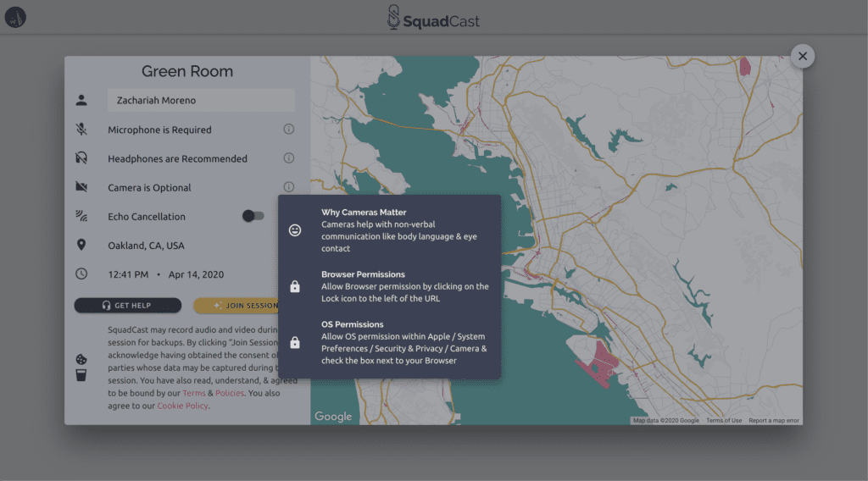Click the Browser Permissions heading
The height and width of the screenshot is (481, 868).
point(363,274)
